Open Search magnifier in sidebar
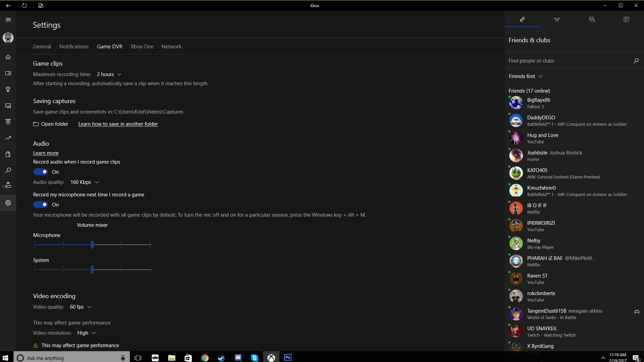Image resolution: width=644 pixels, height=362 pixels. click(8, 170)
